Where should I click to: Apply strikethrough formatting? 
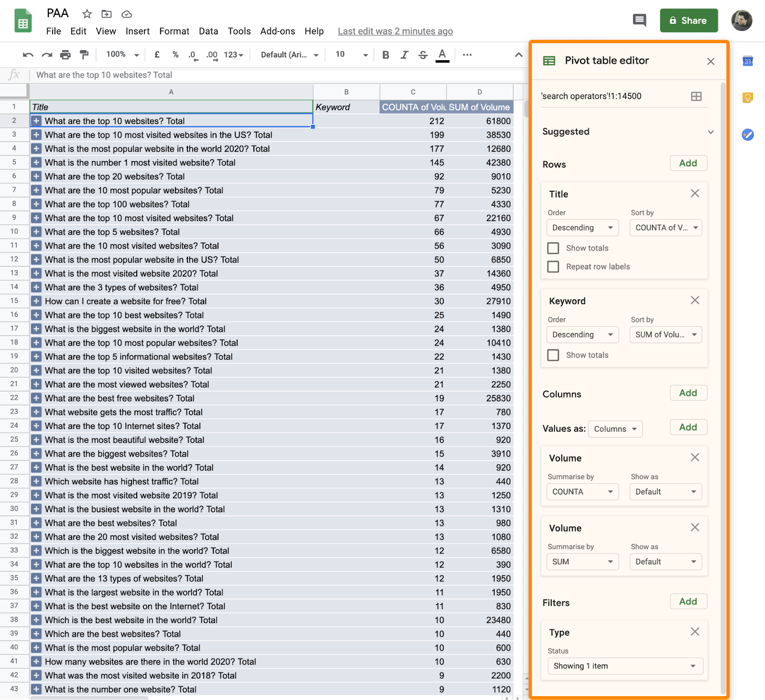pyautogui.click(x=423, y=55)
